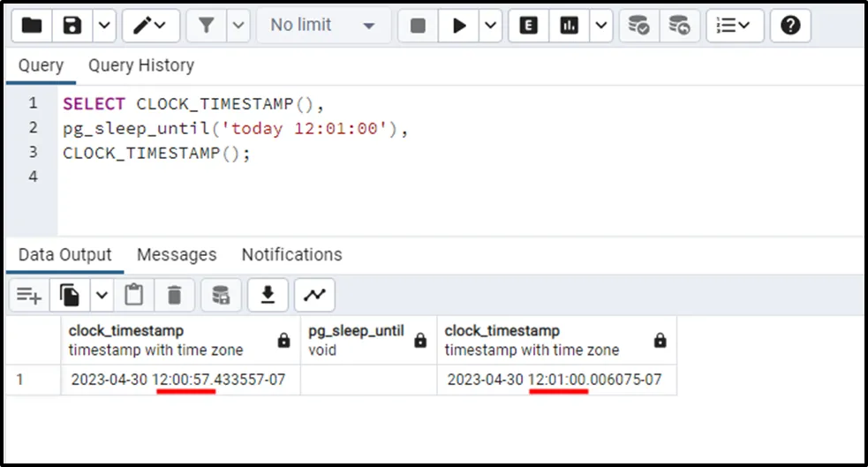The height and width of the screenshot is (467, 868).
Task: Open the help question mark icon
Action: click(790, 26)
